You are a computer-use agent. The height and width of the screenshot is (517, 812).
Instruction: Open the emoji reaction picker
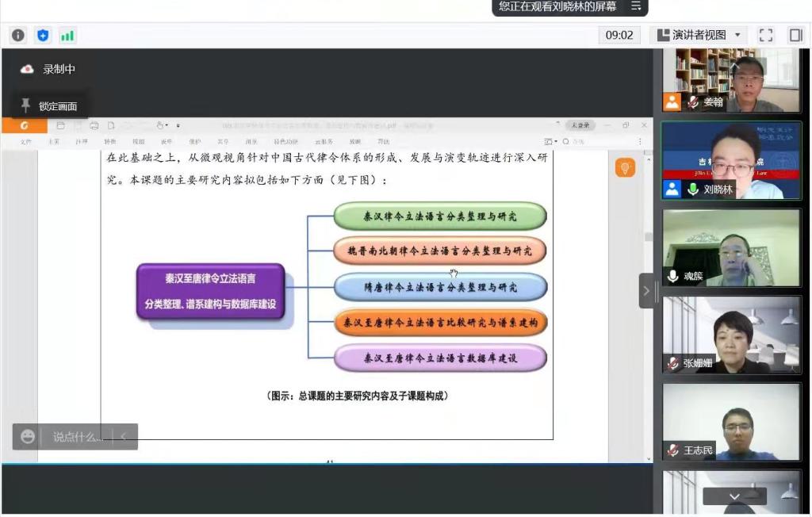point(28,437)
